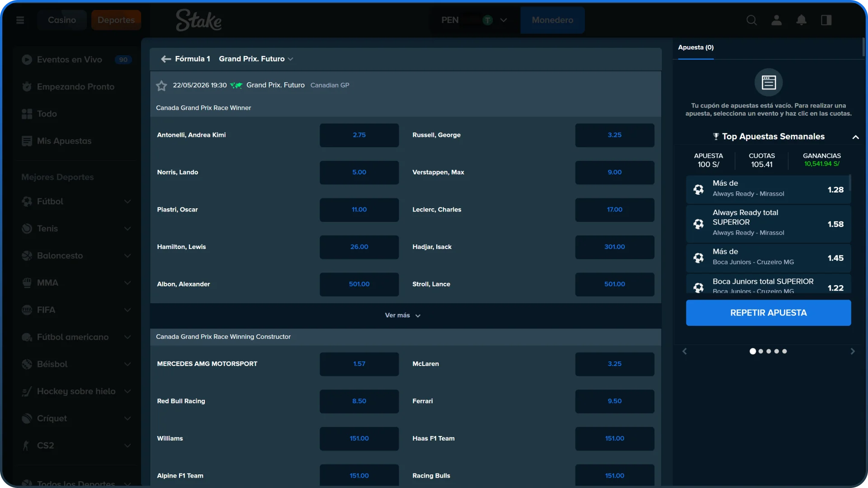The image size is (868, 488).
Task: Expand the Fútbol sidebar chevron
Action: [x=127, y=202]
